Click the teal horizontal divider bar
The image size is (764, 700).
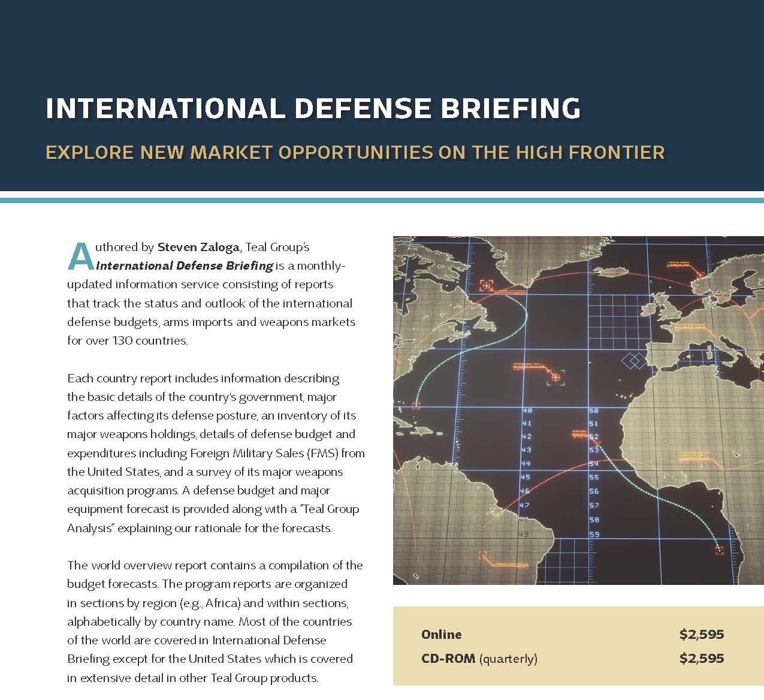tap(382, 200)
